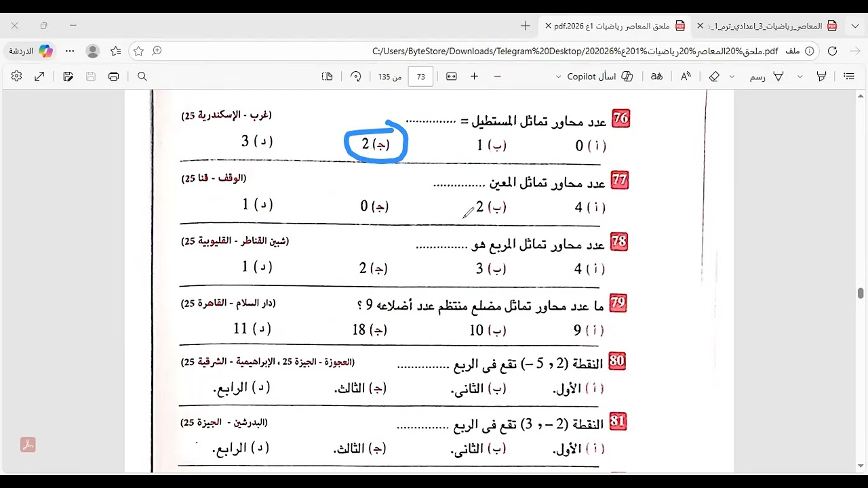Zoom in with the plus button
The image size is (868, 488).
474,77
